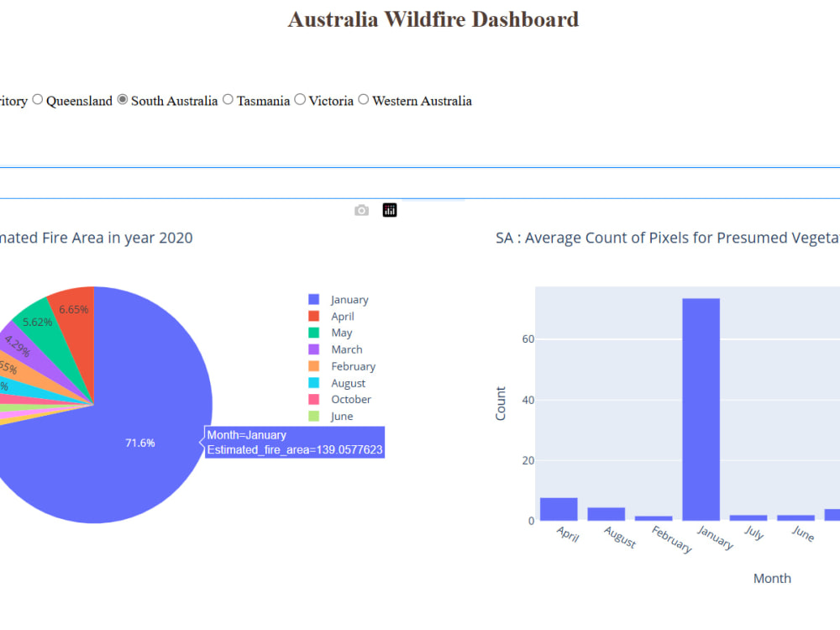Click the 'June' x-axis tick label
840x630 pixels.
point(803,533)
